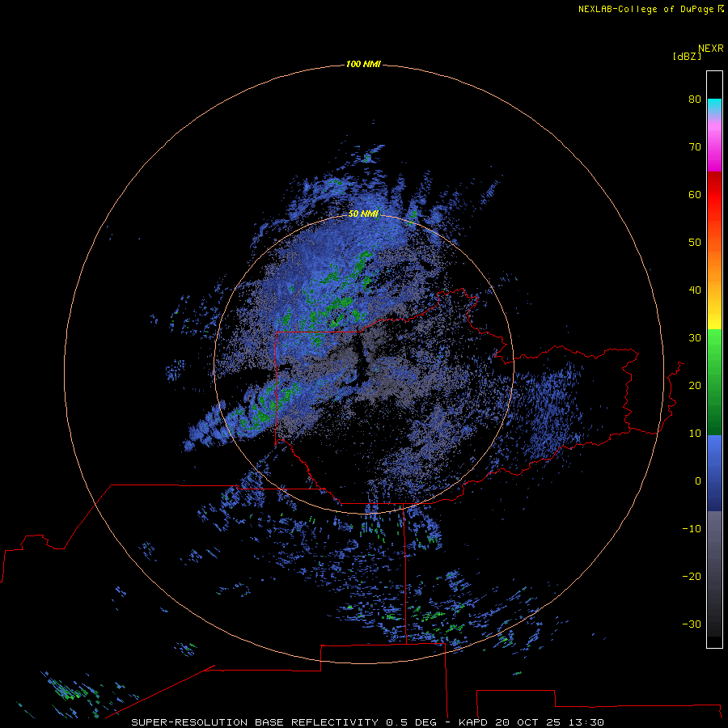Click the -10 dBZ scale value
728x728 pixels.
tap(692, 529)
